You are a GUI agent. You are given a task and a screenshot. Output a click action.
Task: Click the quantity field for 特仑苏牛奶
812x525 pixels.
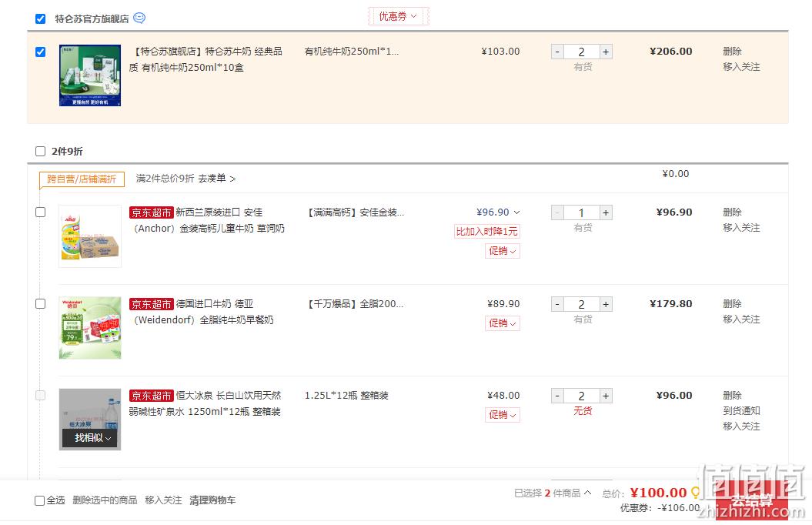coord(582,52)
